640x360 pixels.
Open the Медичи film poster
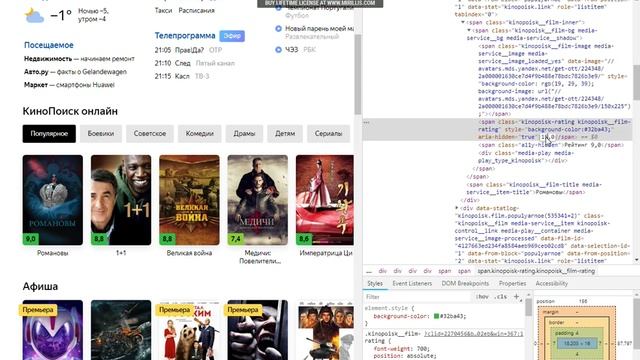pos(258,200)
